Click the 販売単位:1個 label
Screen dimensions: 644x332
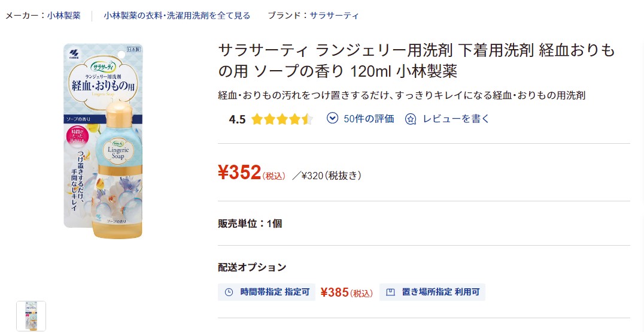(x=250, y=224)
